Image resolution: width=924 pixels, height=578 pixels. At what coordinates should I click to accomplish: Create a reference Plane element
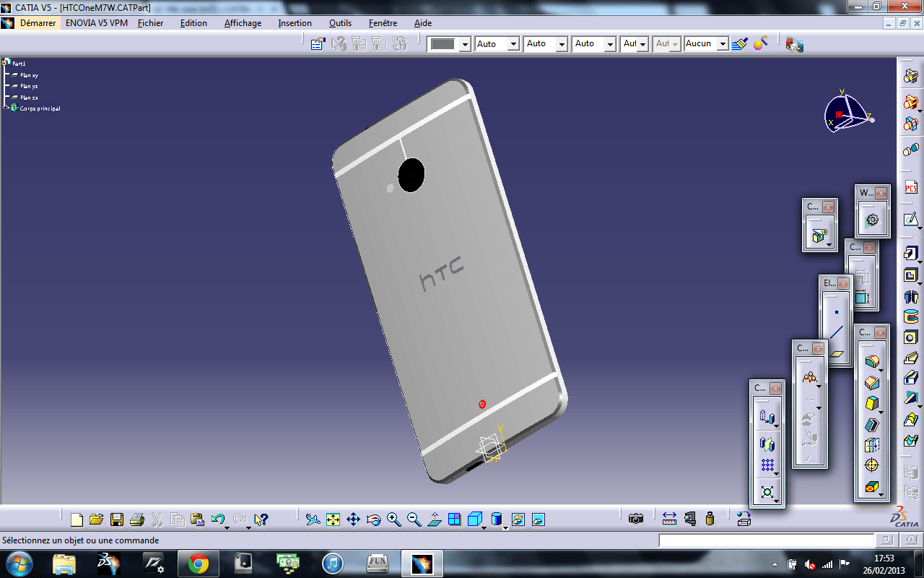837,354
